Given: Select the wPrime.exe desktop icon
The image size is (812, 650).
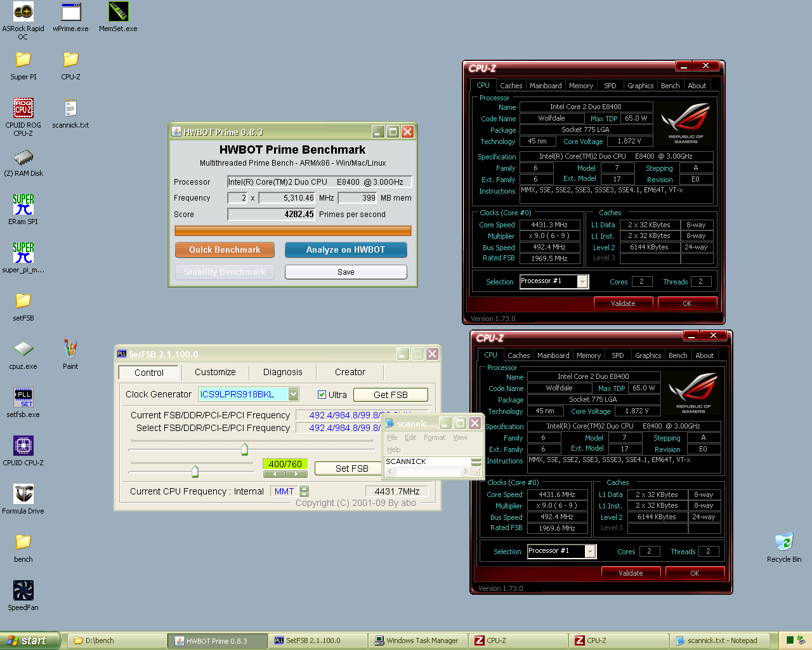Looking at the screenshot, I should (x=70, y=17).
